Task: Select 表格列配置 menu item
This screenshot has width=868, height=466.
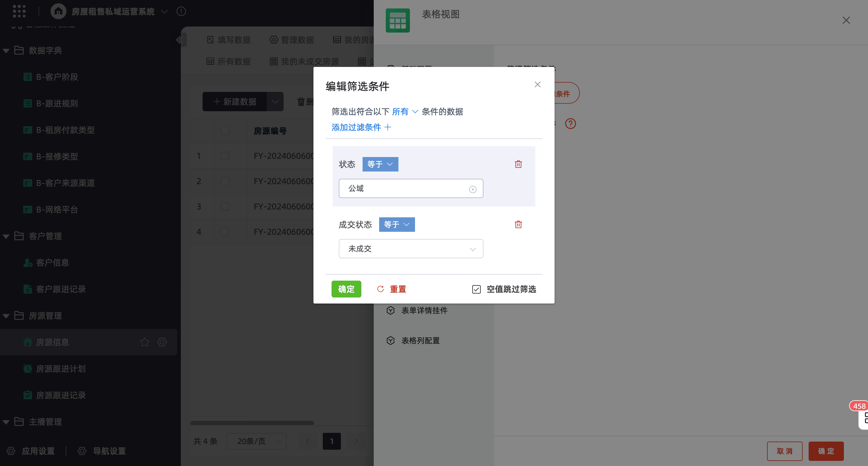Action: tap(420, 341)
